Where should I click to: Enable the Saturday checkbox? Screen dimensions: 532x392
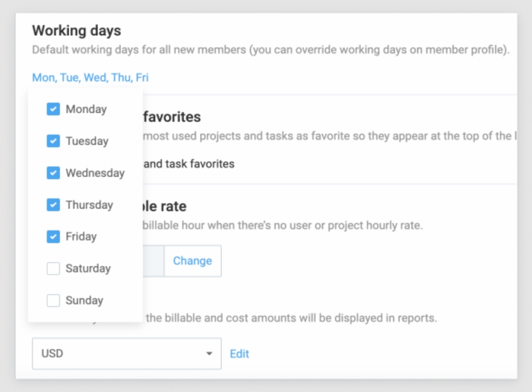[x=53, y=269]
